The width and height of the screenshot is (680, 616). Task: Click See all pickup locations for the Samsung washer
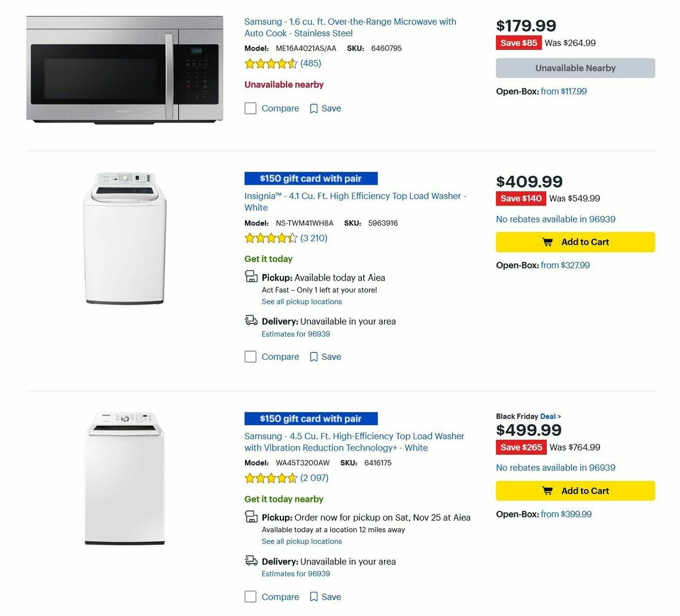click(x=301, y=541)
